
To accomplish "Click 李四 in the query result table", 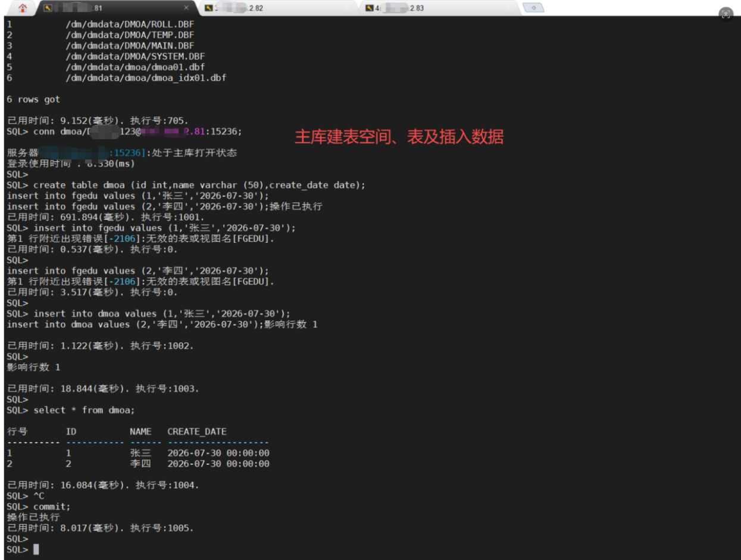I will click(140, 464).
